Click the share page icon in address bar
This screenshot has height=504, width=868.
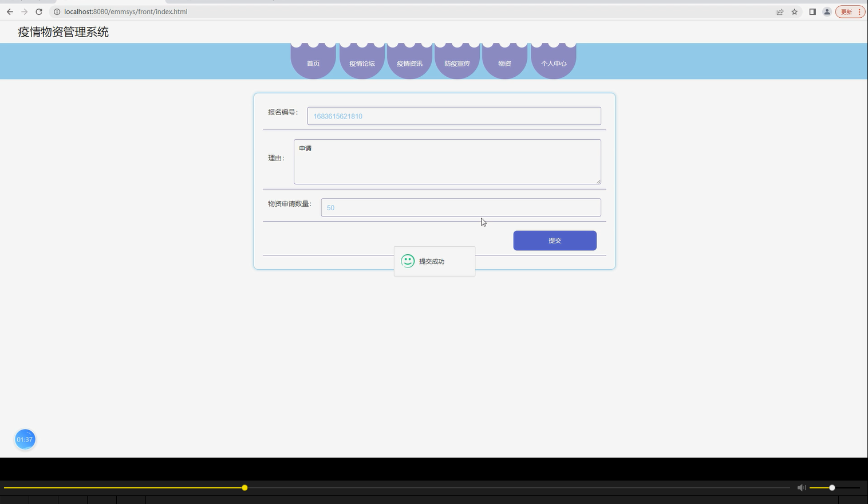click(x=780, y=11)
